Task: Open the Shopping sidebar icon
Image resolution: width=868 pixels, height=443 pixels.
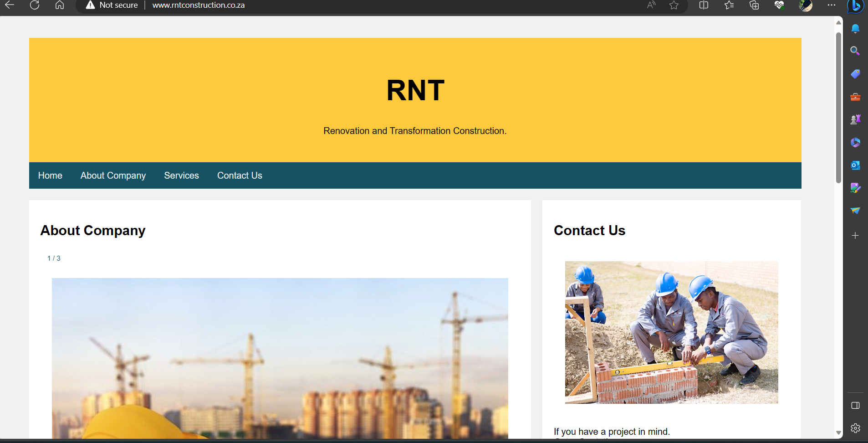Action: tap(855, 74)
